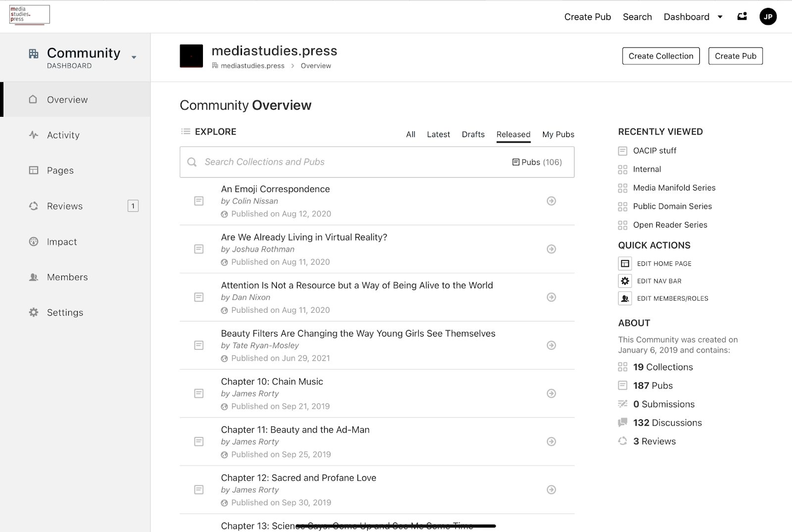Open arrow icon for Chapter 12: Sacred and Profane Love
Screen dimensions: 792x532
(x=551, y=489)
